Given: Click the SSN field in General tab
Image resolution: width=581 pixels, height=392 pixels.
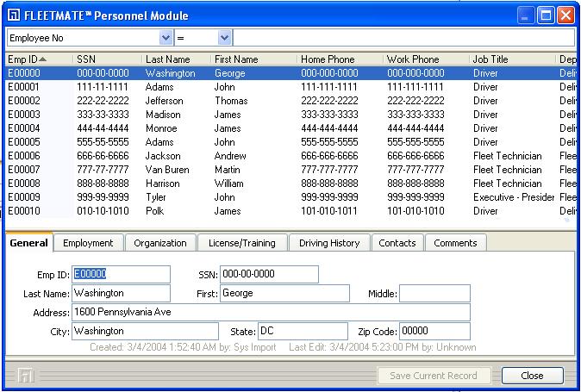Looking at the screenshot, I should 269,274.
